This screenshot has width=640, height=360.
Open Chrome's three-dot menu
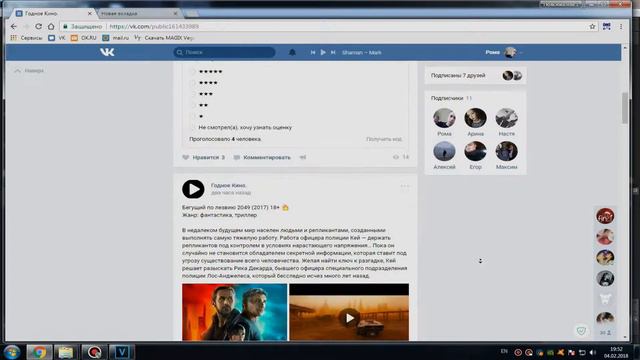(621, 26)
